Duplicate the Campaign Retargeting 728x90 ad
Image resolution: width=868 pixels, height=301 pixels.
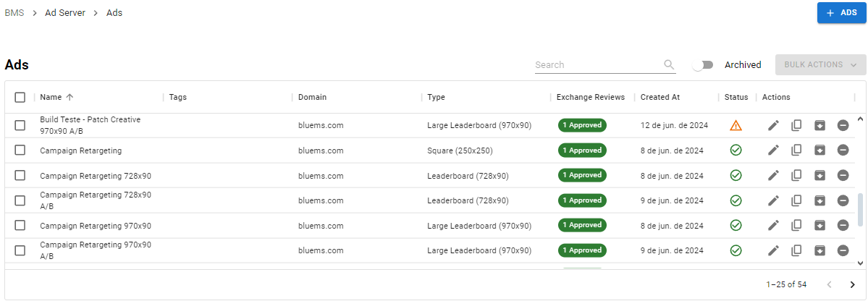click(796, 175)
